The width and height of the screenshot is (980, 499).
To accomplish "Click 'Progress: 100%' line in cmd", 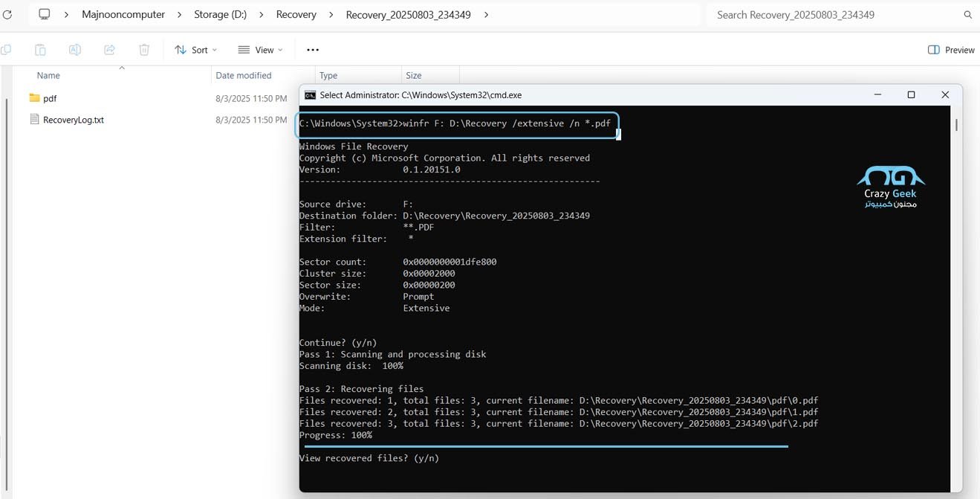I will [x=336, y=435].
